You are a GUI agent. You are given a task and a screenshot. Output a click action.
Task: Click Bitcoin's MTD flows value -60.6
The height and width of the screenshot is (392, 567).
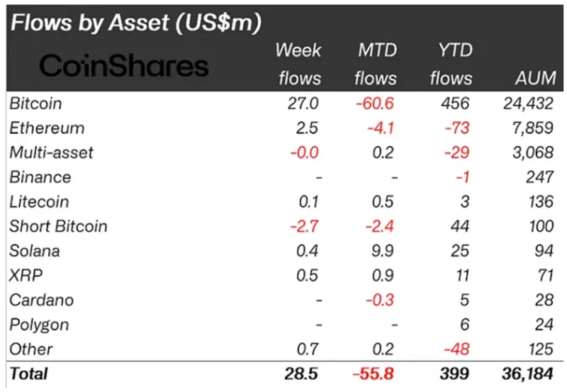pyautogui.click(x=375, y=103)
